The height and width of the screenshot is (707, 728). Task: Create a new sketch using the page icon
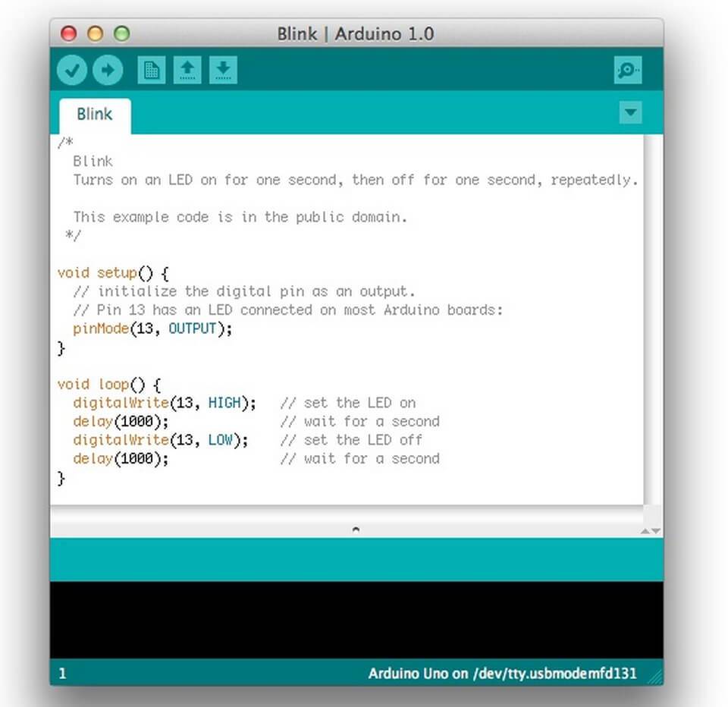pos(151,71)
